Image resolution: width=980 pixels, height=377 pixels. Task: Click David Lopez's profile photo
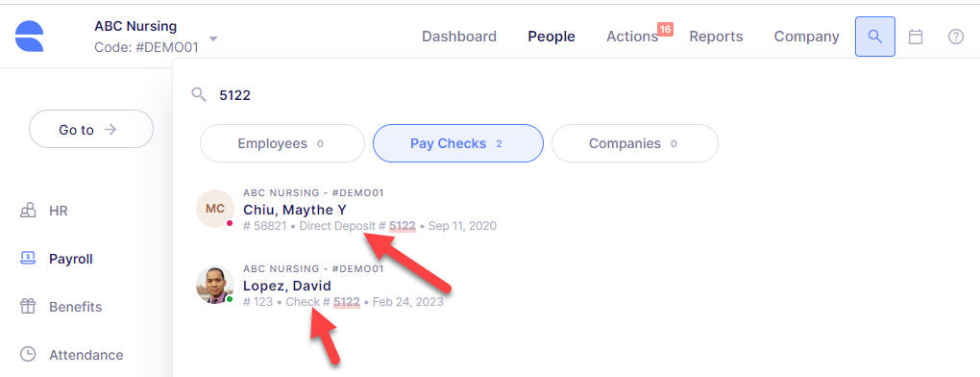pyautogui.click(x=215, y=285)
